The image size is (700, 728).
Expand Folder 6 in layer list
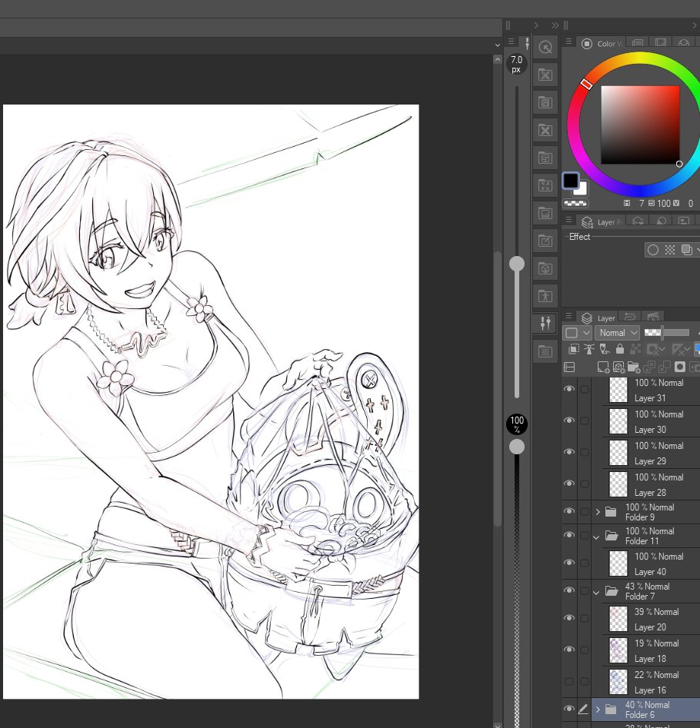598,710
